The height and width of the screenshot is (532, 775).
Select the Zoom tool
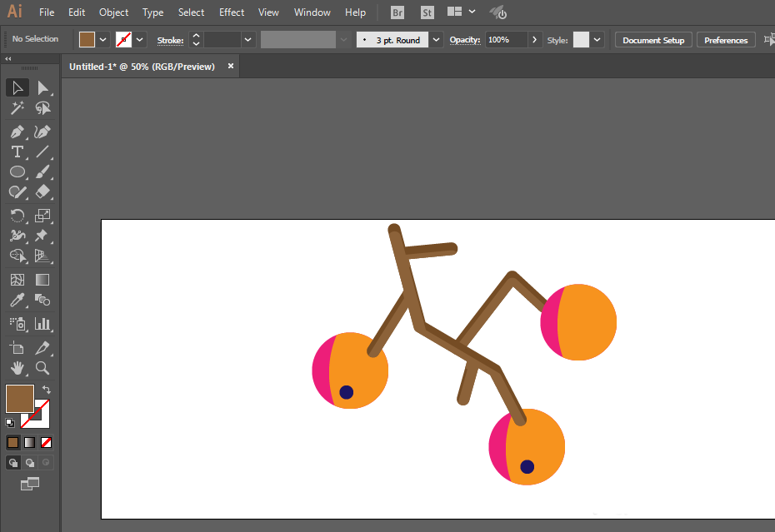pos(42,368)
